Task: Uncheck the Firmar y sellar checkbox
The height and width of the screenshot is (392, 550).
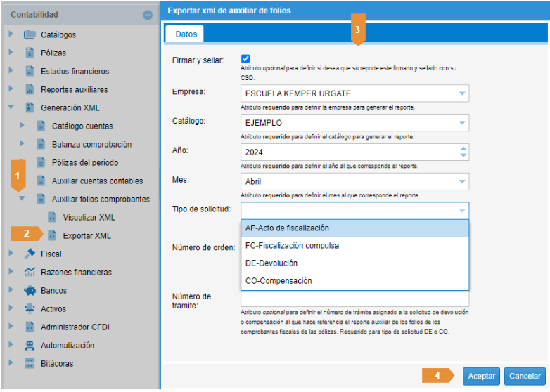Action: tap(245, 59)
